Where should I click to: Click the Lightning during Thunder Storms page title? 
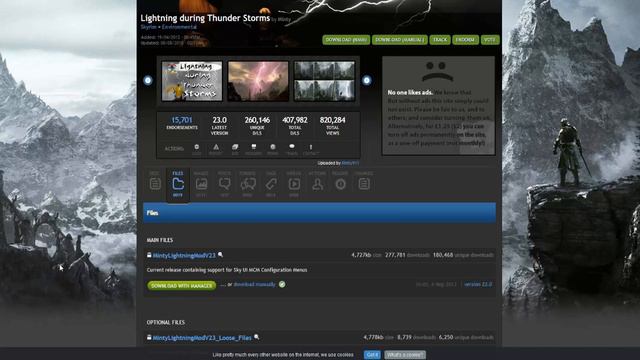point(205,18)
